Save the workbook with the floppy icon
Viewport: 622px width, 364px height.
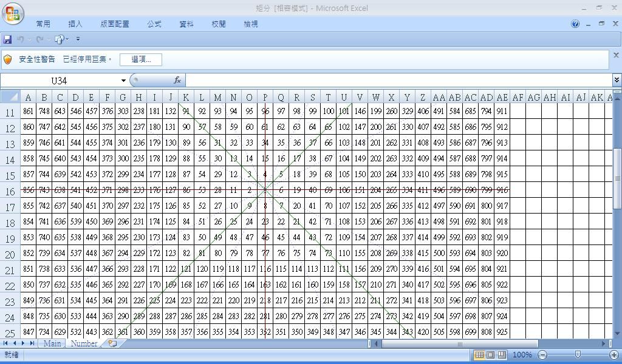(7, 39)
